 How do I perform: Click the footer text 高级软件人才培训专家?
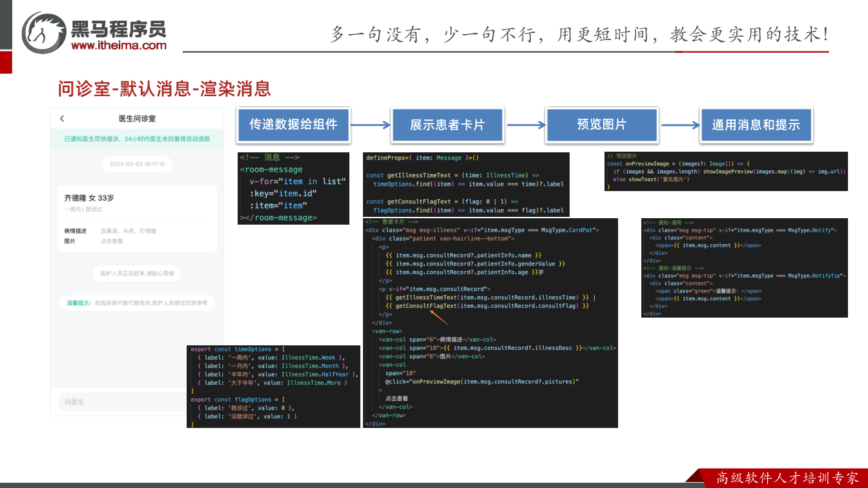[788, 478]
